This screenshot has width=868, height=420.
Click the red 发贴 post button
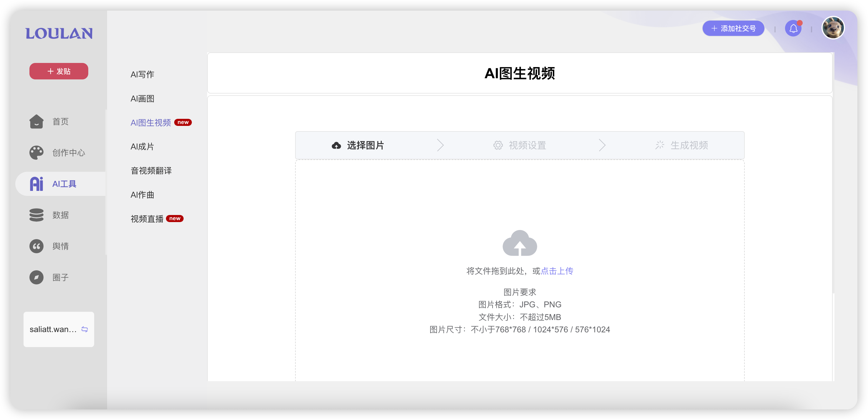(59, 71)
